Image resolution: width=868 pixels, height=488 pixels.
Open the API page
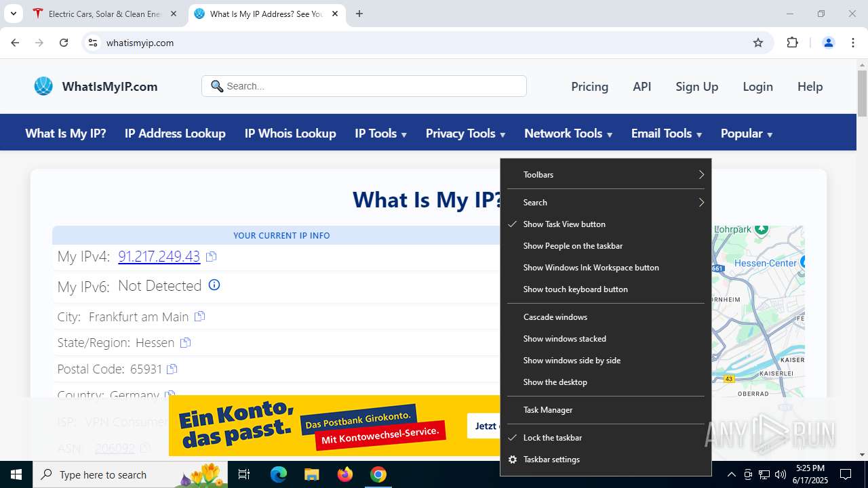[x=642, y=87]
